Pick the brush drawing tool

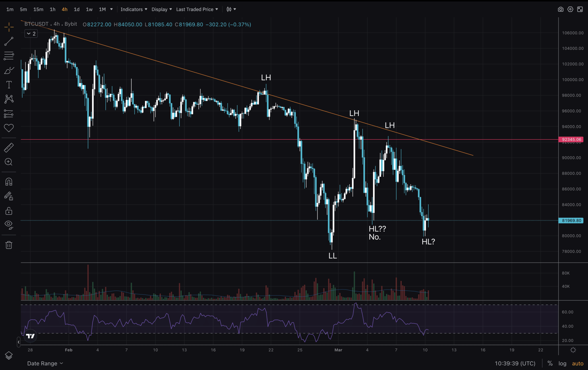click(x=9, y=70)
